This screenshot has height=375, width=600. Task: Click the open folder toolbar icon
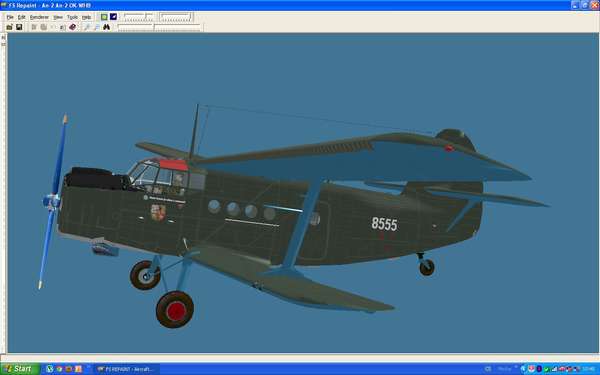[9, 27]
